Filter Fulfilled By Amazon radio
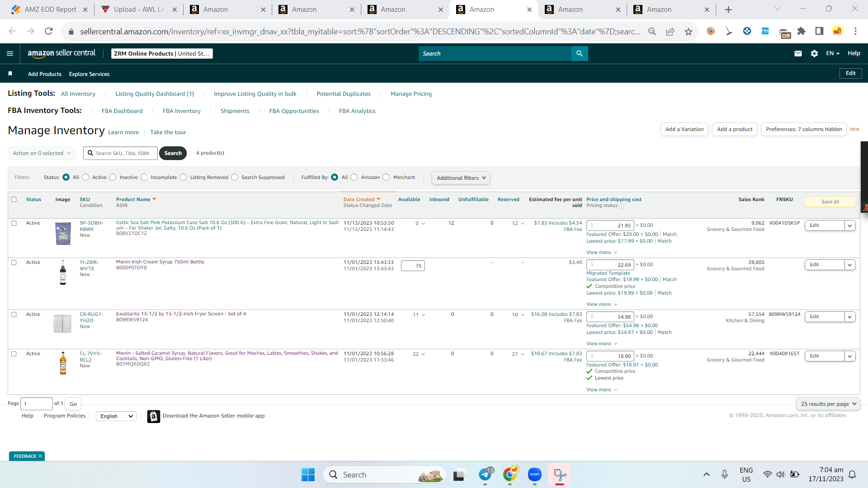 354,177
